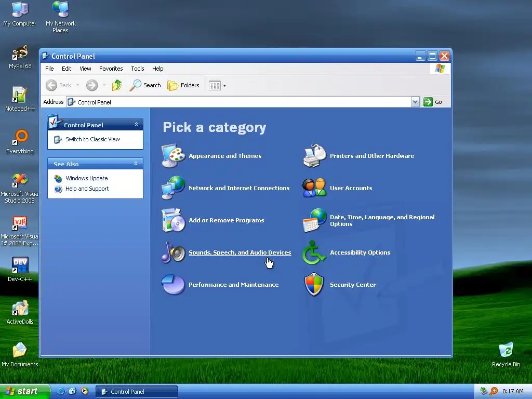Open the View menu

(85, 69)
